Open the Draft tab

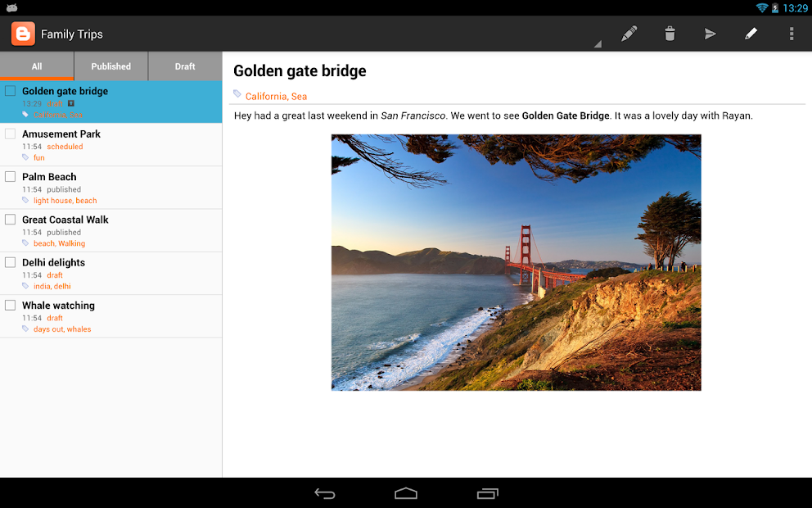click(184, 66)
